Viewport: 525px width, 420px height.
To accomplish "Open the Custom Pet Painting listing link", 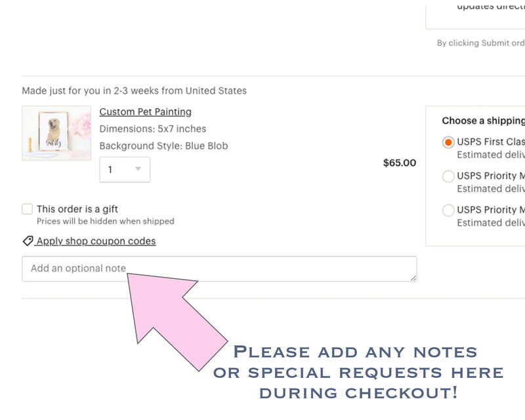I will coord(145,112).
